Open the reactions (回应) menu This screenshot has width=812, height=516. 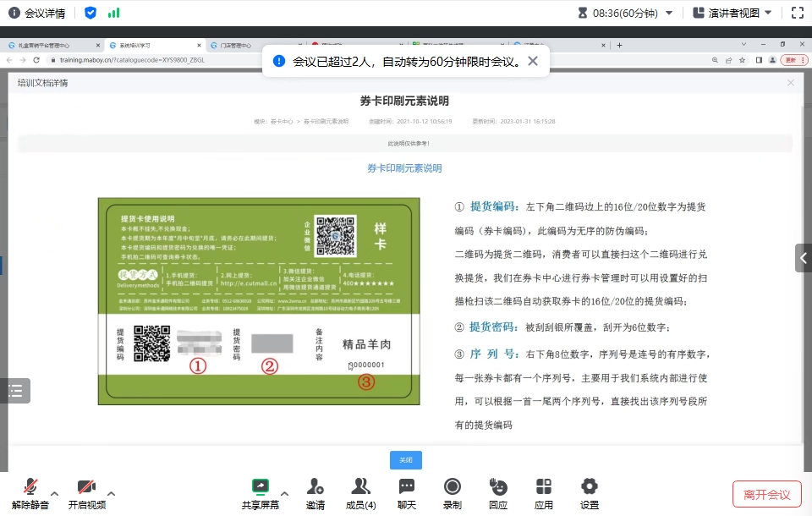coord(498,486)
